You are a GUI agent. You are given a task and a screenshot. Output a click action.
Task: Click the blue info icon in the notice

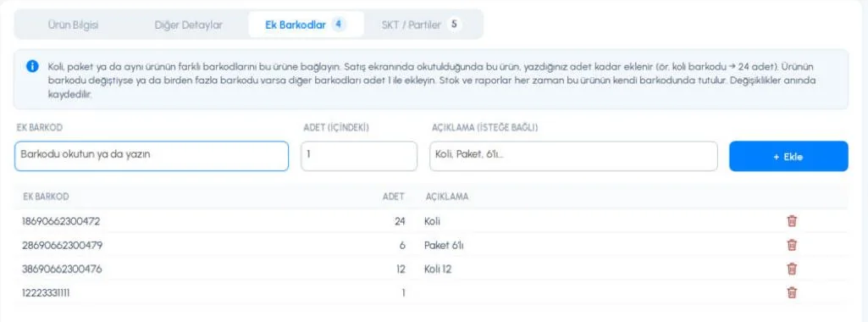pyautogui.click(x=32, y=66)
